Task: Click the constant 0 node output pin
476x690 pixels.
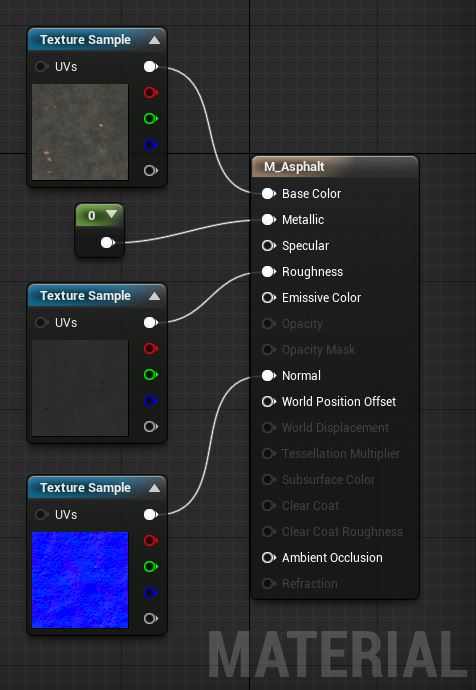Action: (x=108, y=242)
